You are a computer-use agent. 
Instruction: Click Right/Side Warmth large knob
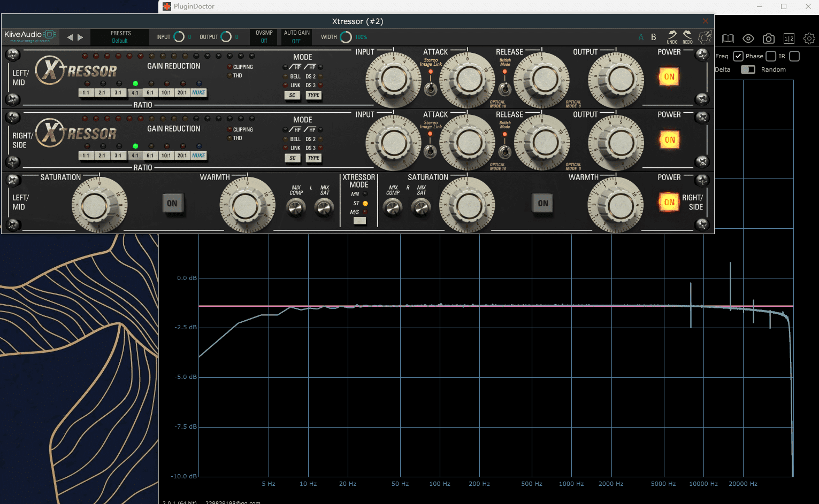coord(616,206)
